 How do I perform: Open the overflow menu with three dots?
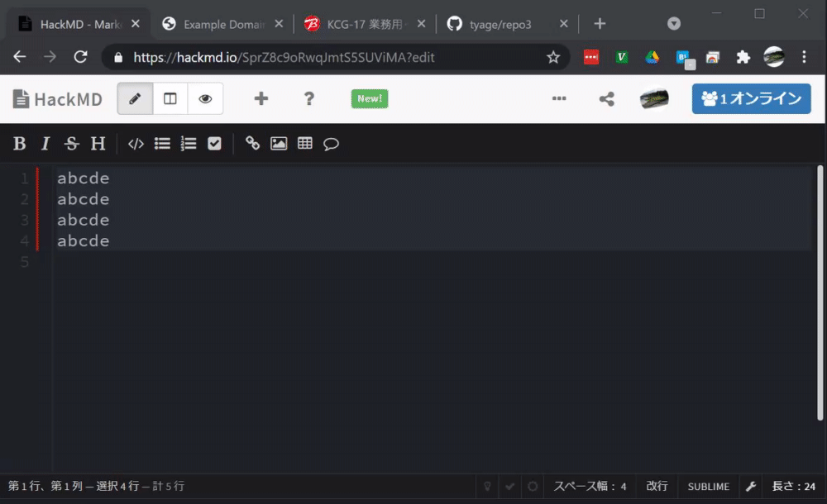pos(559,98)
